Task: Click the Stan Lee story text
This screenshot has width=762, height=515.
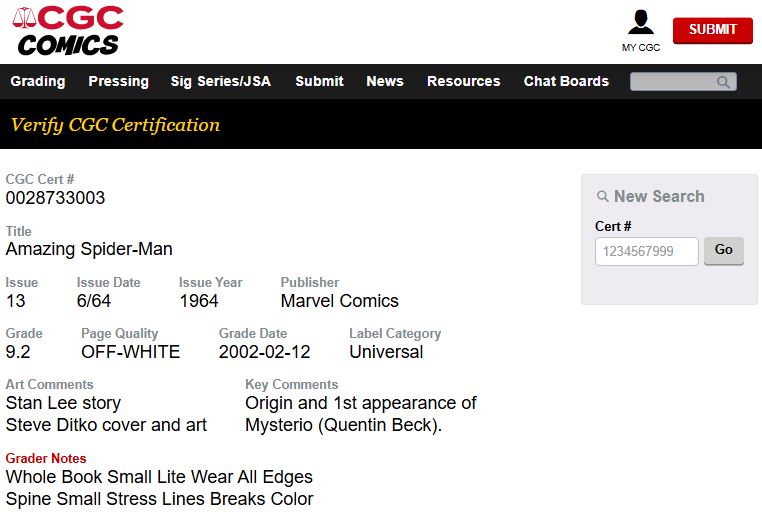Action: [x=63, y=403]
